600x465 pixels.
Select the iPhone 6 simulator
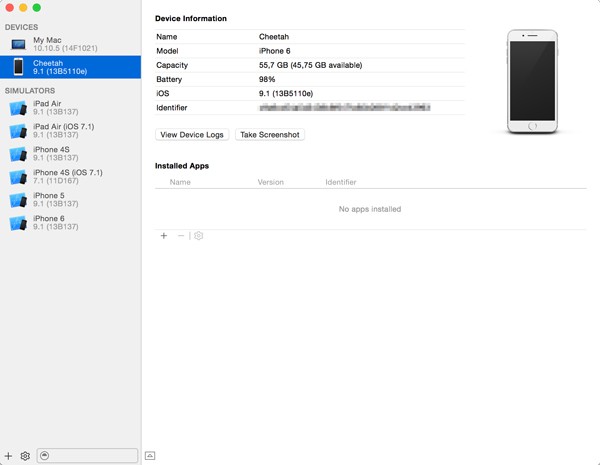click(x=70, y=222)
